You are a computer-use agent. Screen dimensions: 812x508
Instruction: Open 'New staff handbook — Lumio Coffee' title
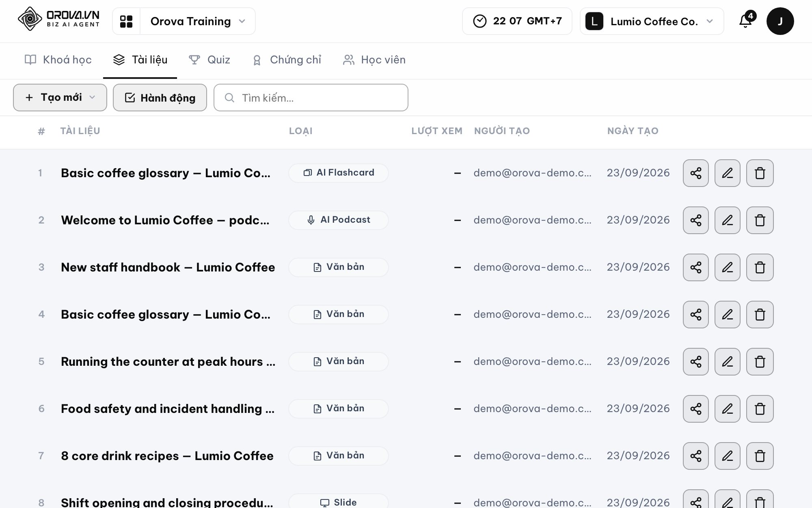click(168, 267)
